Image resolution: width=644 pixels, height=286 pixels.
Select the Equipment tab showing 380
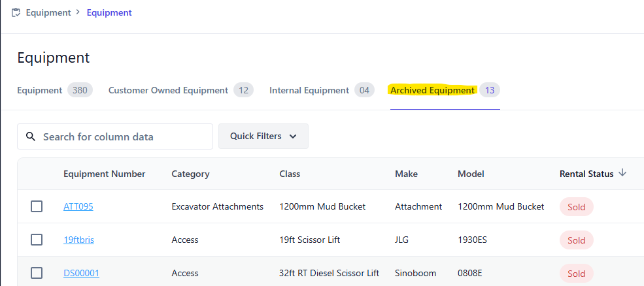point(55,90)
